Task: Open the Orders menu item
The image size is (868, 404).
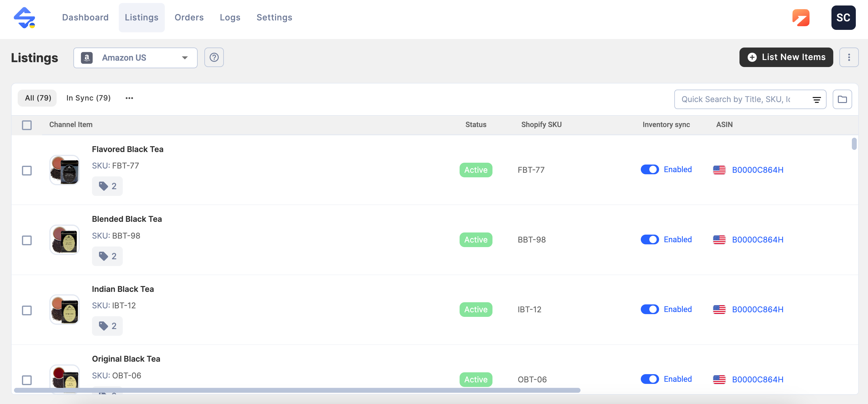Action: click(189, 18)
